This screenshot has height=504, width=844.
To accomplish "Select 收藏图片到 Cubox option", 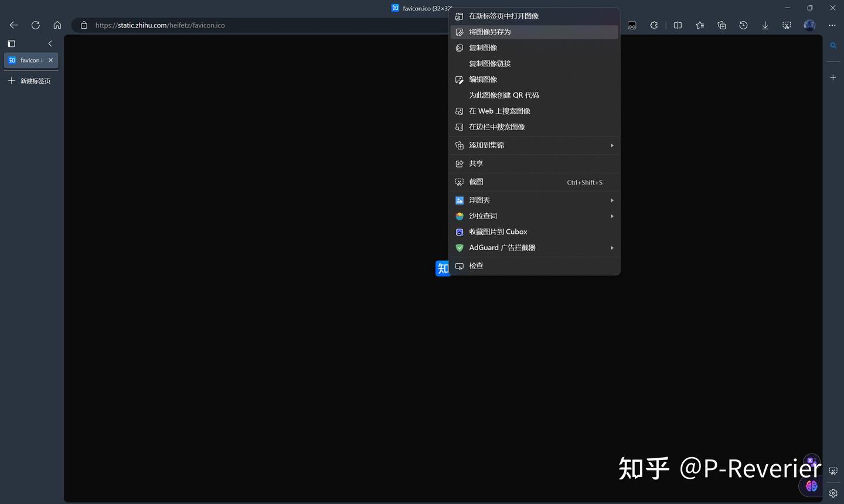I will tap(498, 231).
